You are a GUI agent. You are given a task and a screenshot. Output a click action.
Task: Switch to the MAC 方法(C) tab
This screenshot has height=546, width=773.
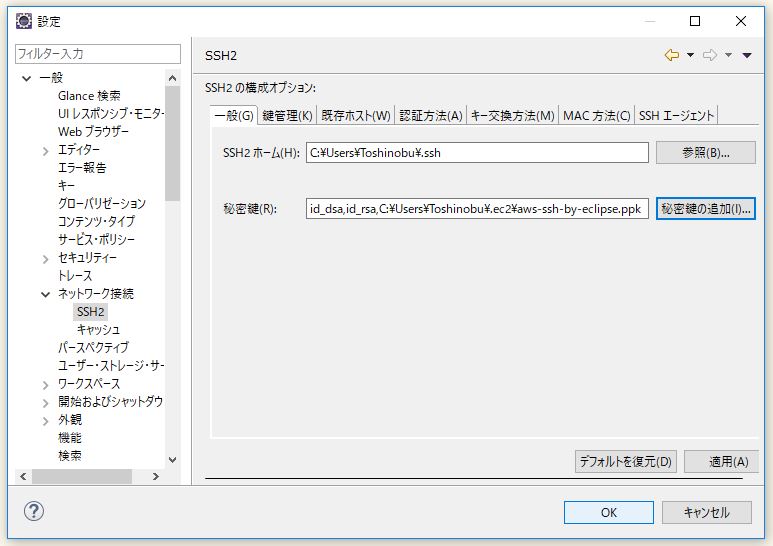coord(597,116)
